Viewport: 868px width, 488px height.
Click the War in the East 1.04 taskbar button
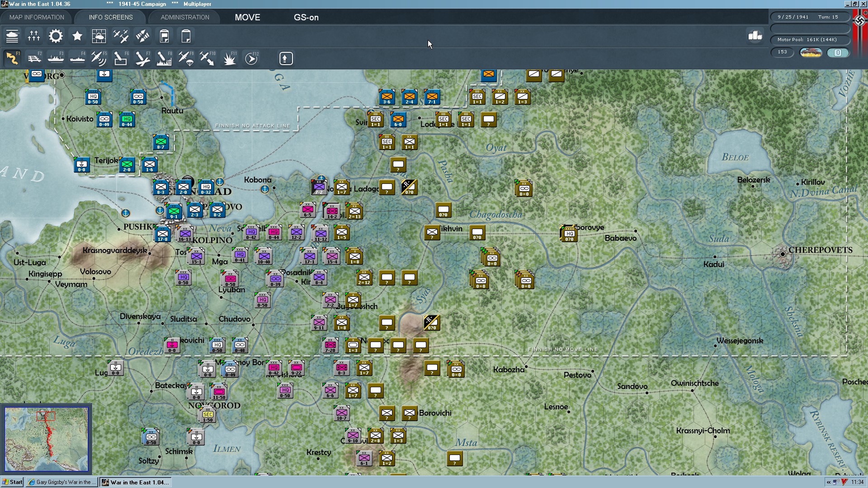136,482
